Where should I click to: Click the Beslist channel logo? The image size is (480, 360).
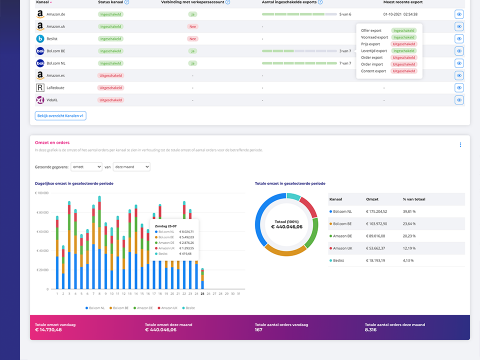(40, 39)
